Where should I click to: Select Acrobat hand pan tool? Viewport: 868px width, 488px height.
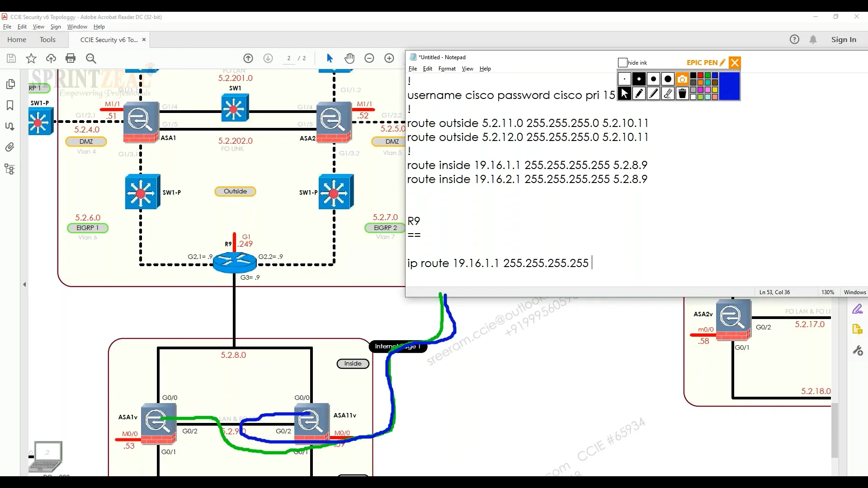(349, 58)
